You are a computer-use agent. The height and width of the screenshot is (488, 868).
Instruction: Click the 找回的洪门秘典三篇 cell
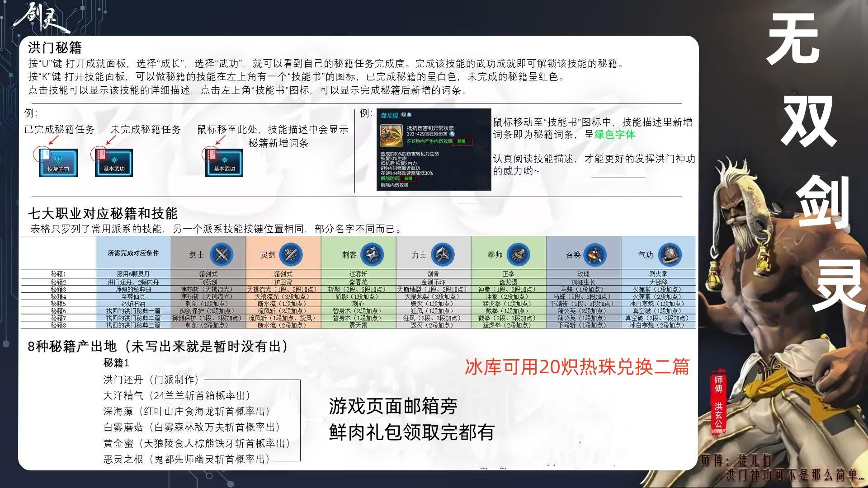[x=133, y=325]
